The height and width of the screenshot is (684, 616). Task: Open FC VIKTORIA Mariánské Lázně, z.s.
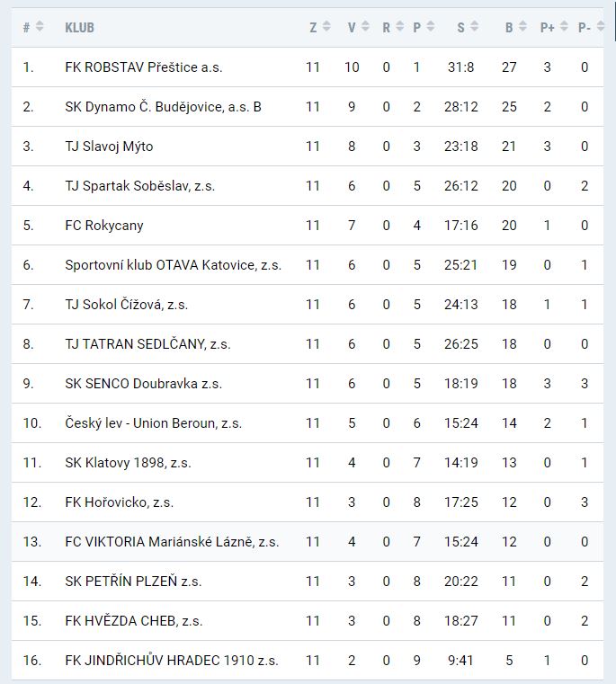coord(172,542)
